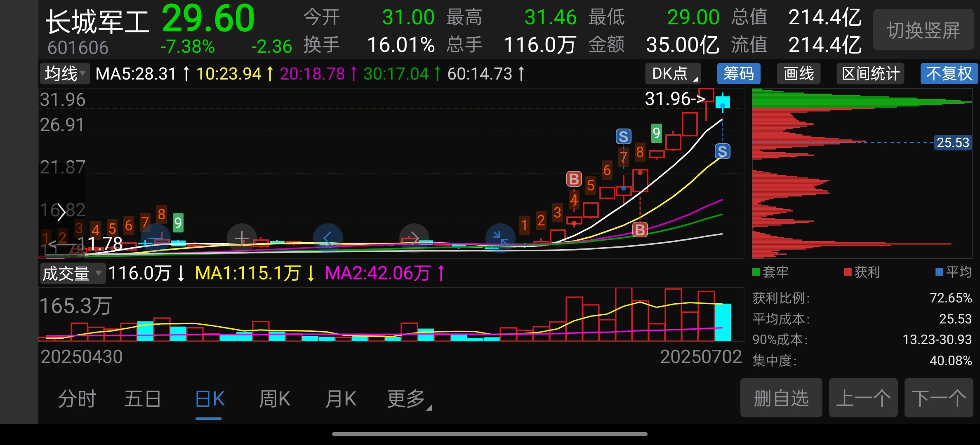
Task: Tap the current price 29.60
Action: coord(208,19)
